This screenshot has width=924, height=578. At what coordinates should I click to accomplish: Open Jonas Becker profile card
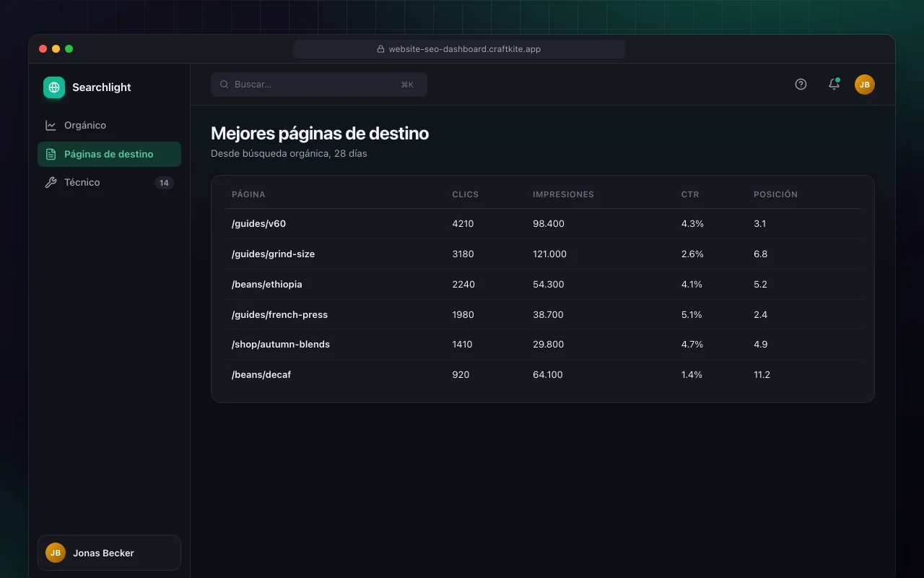tap(109, 553)
